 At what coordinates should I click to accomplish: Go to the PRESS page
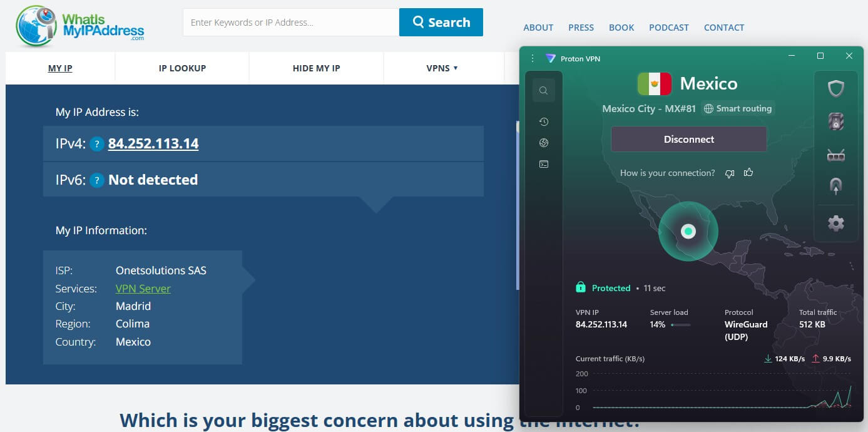pyautogui.click(x=581, y=28)
